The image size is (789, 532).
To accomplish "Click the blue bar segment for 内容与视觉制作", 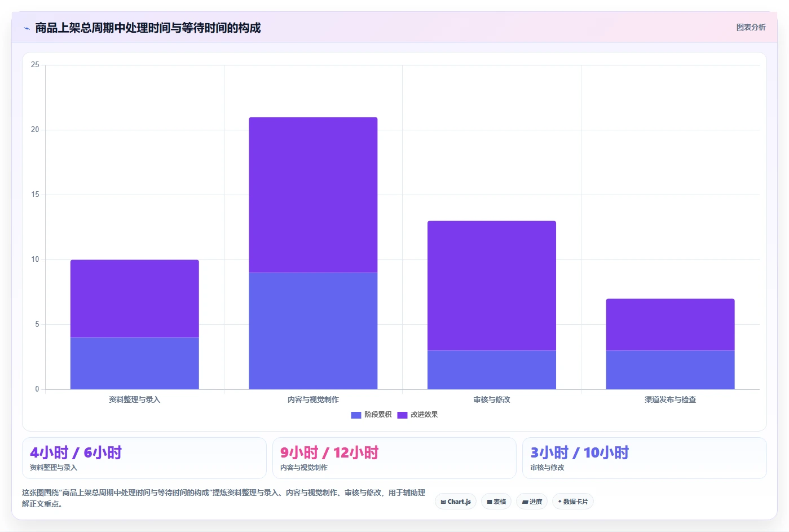I will coord(313,331).
